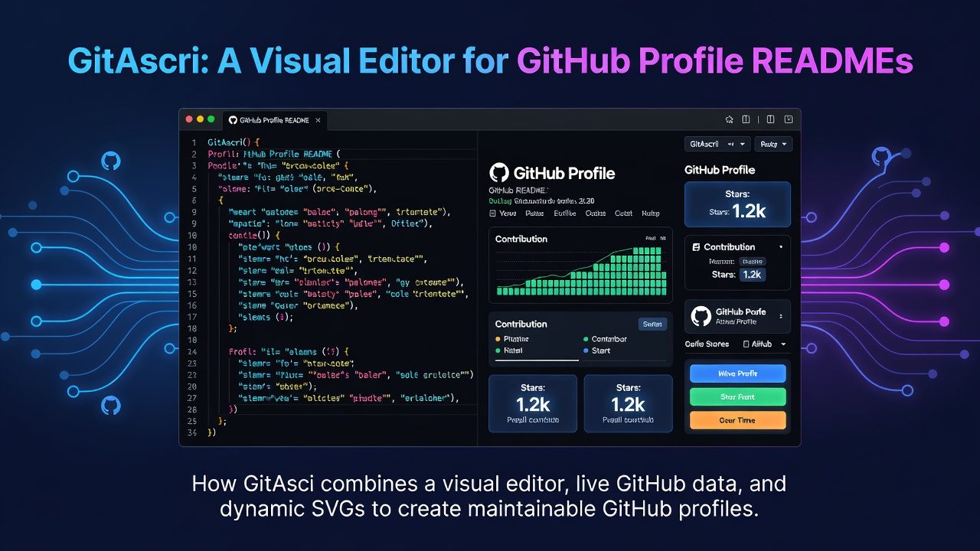Click the blue action button in sidebar
Viewport: 980px width, 551px height.
click(x=738, y=373)
